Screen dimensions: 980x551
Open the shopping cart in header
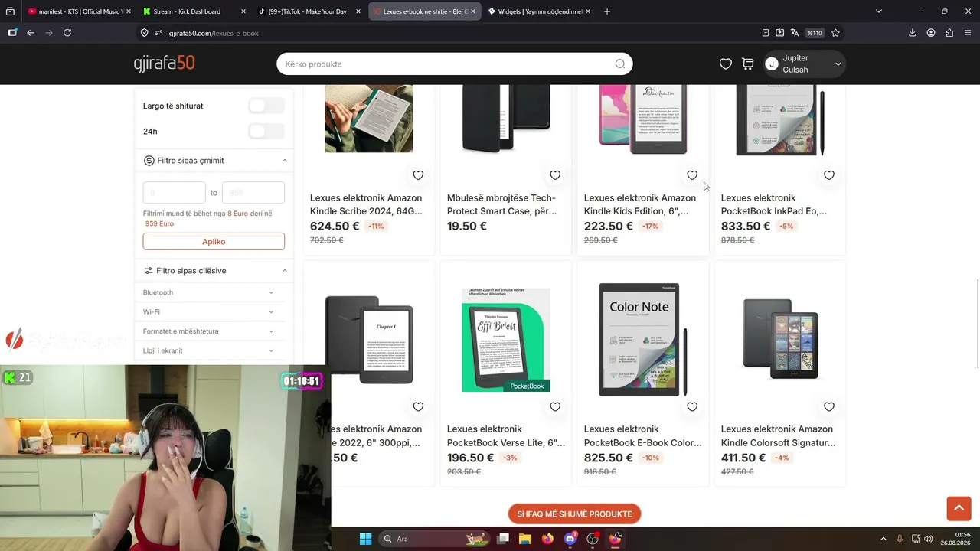click(x=748, y=64)
